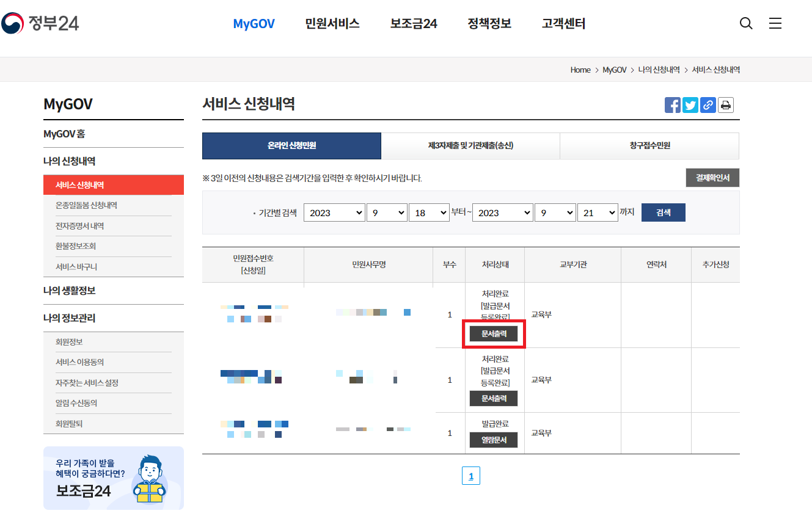Open the site search magnifier
This screenshot has width=812, height=519.
pos(745,23)
